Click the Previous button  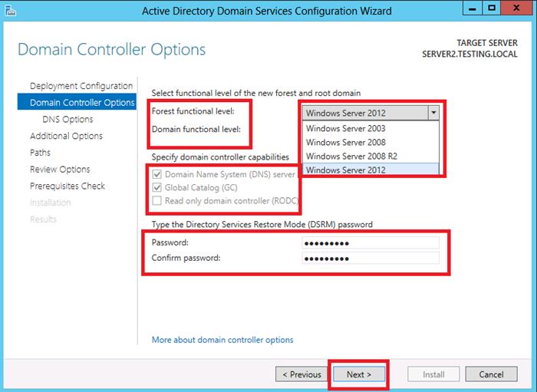coord(301,374)
